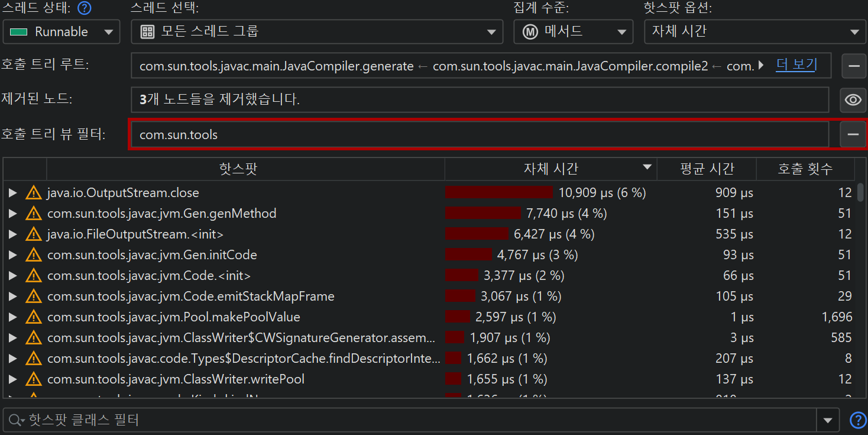Expand the truncated call tree root path arrow
This screenshot has width=868, height=435.
(761, 66)
